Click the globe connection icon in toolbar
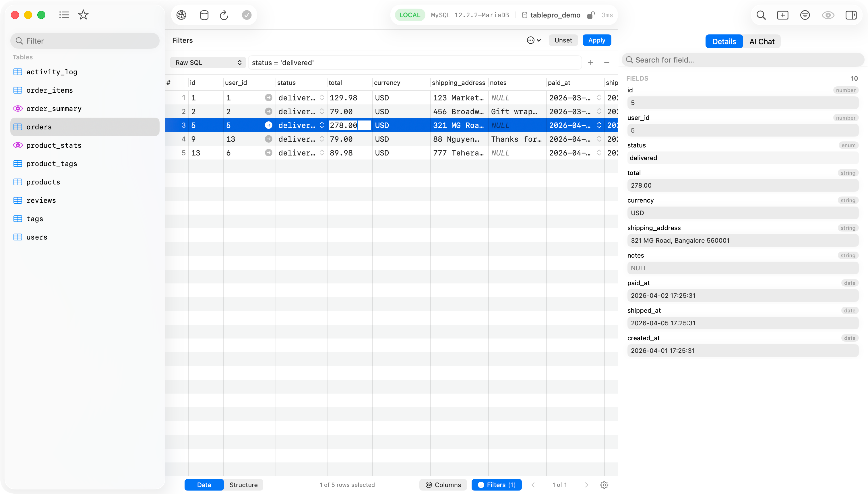The width and height of the screenshot is (868, 494). [181, 15]
